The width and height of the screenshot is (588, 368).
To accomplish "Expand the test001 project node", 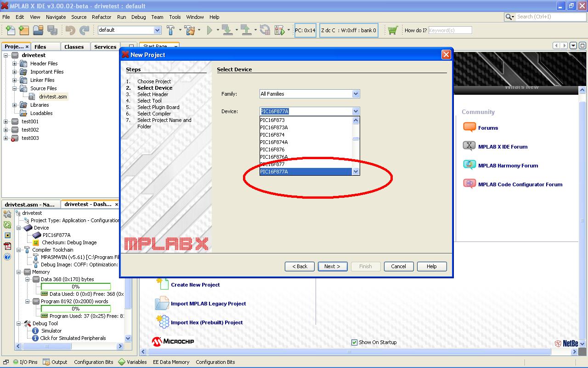I will tap(6, 121).
